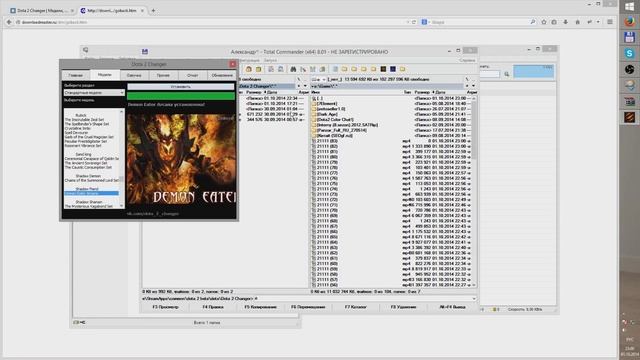The image size is (640, 360).
Task: Reload the page in Firefox
Action: point(414,22)
